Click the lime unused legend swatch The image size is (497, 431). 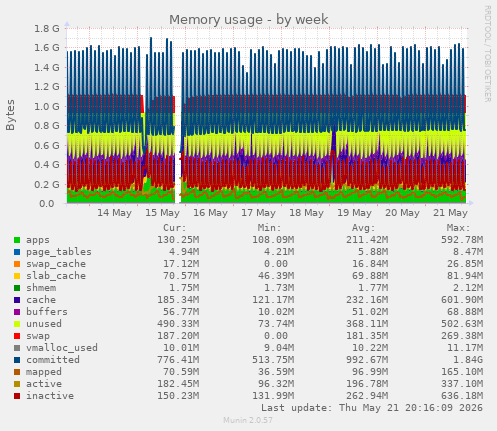[17, 324]
